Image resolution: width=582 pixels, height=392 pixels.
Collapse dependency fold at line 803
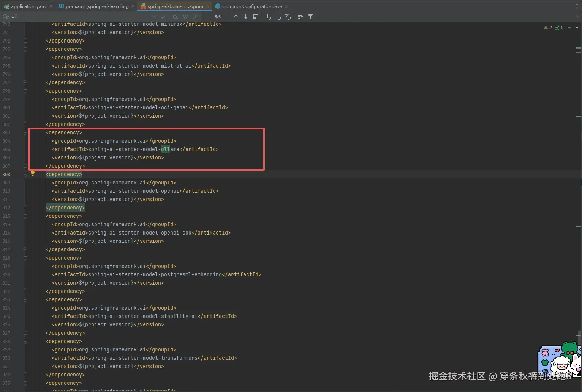[x=25, y=132]
